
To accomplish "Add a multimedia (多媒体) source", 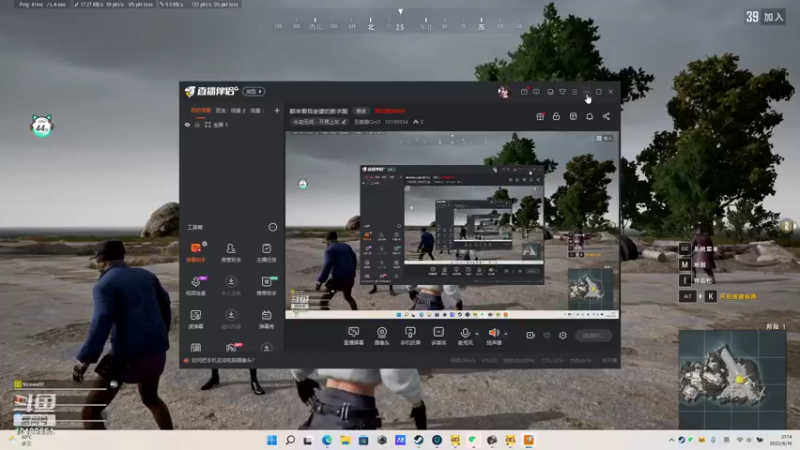I will tap(438, 336).
